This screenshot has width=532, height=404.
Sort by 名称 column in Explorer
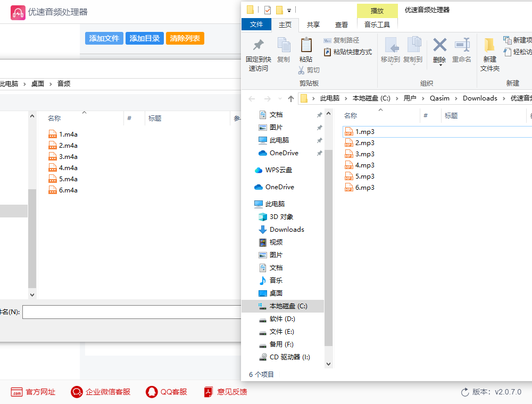[x=351, y=115]
